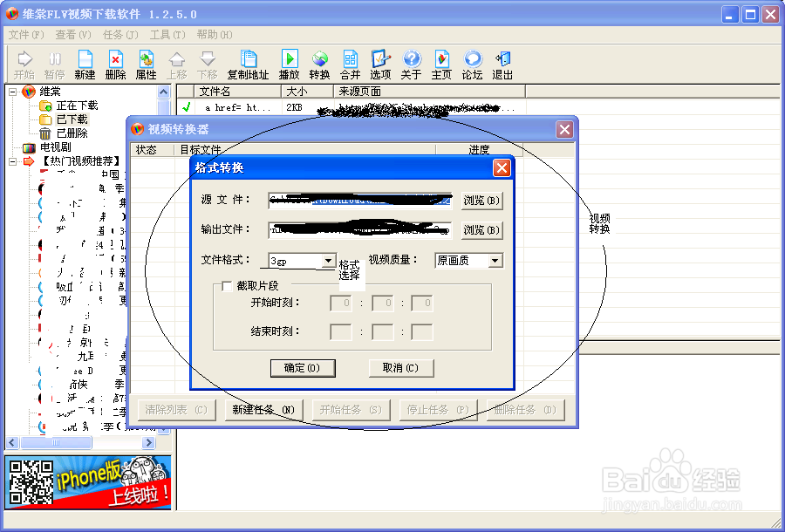
Task: Open the 文件格式 3gp dropdown
Action: point(329,261)
